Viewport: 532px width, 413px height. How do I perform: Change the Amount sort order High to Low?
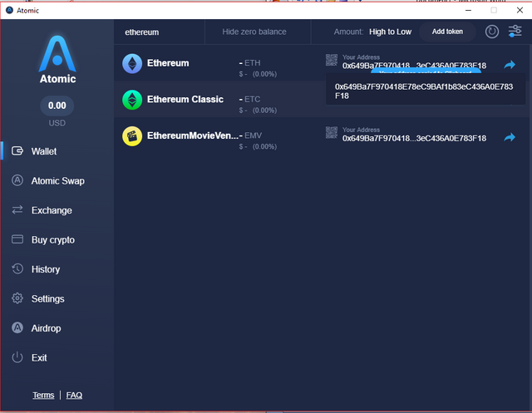pyautogui.click(x=390, y=32)
